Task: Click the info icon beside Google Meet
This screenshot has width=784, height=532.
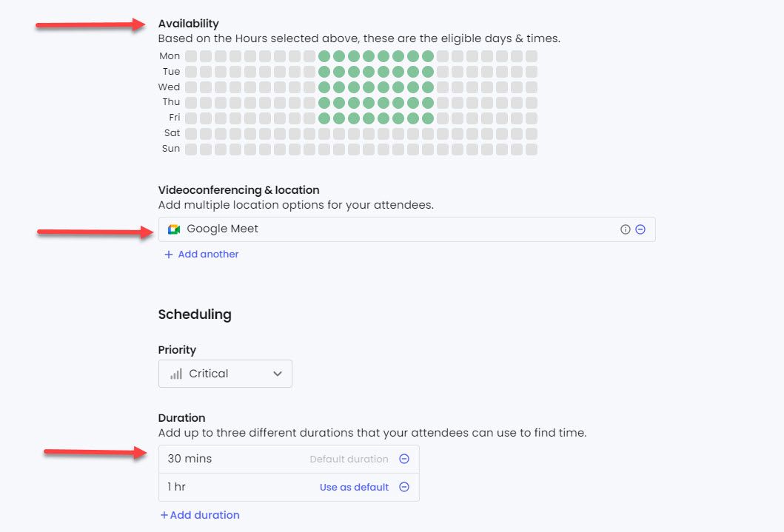Action: pos(626,229)
